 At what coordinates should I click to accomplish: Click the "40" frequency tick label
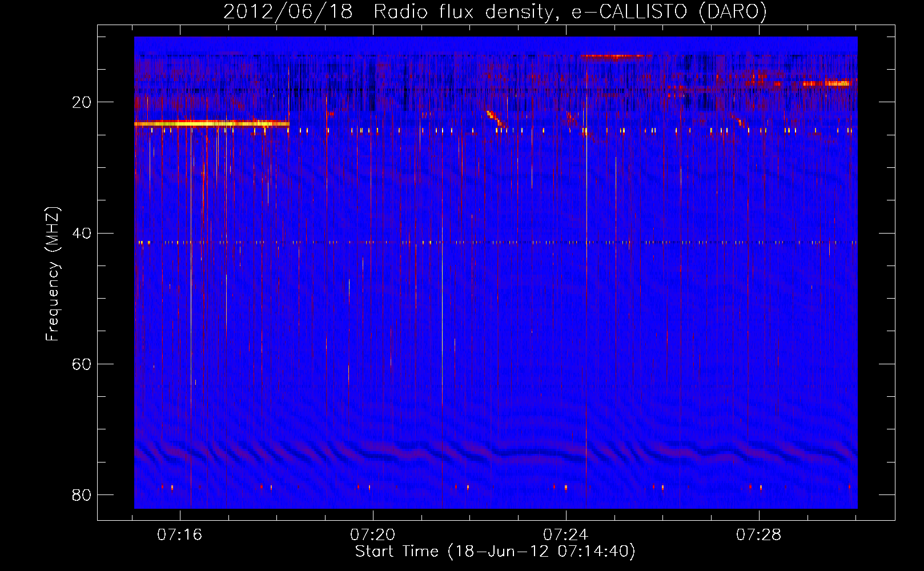pos(82,233)
